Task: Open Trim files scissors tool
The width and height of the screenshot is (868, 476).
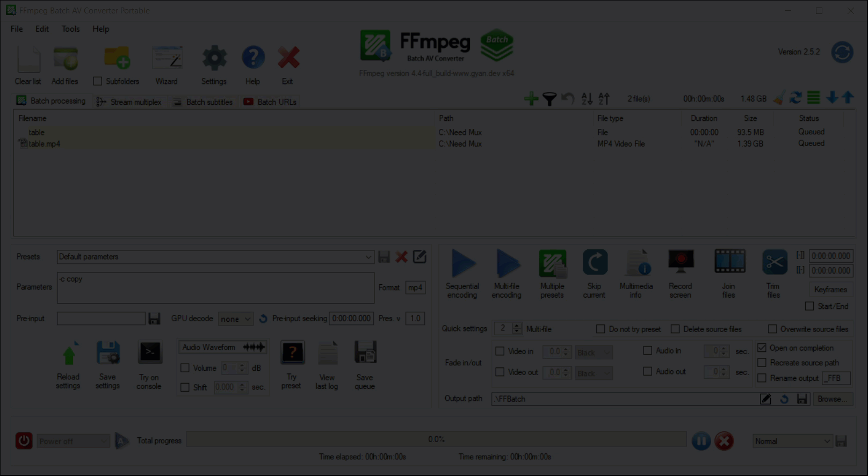Action: 775,262
